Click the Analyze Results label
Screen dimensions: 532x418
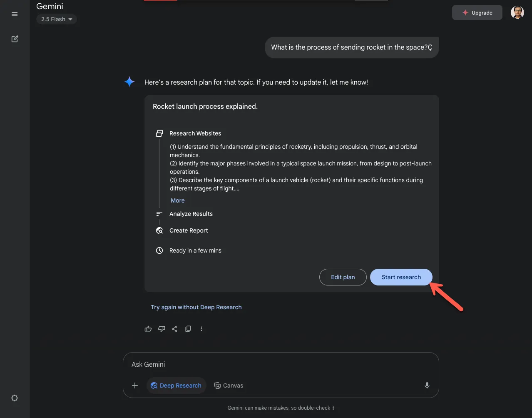[x=191, y=214]
